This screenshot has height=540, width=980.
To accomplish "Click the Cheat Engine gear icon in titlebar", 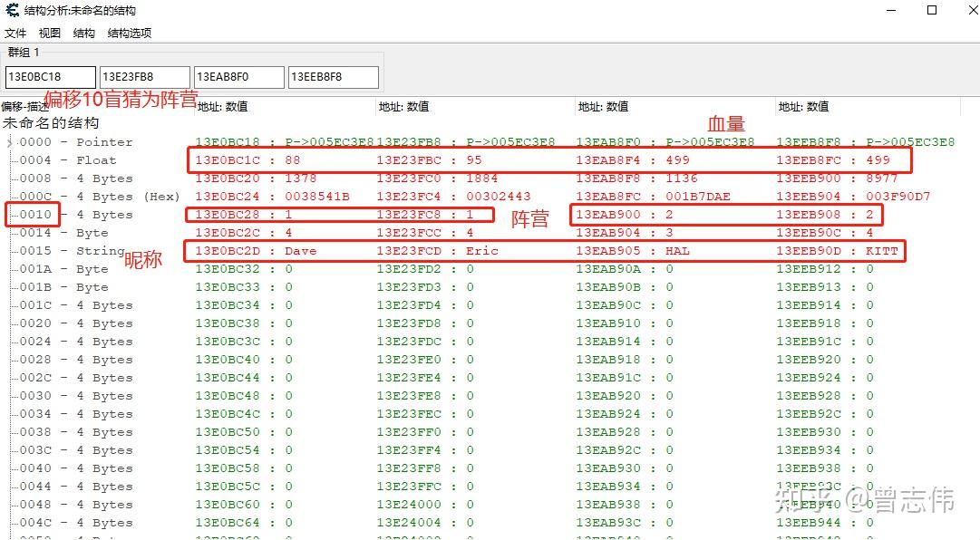I will pyautogui.click(x=11, y=10).
